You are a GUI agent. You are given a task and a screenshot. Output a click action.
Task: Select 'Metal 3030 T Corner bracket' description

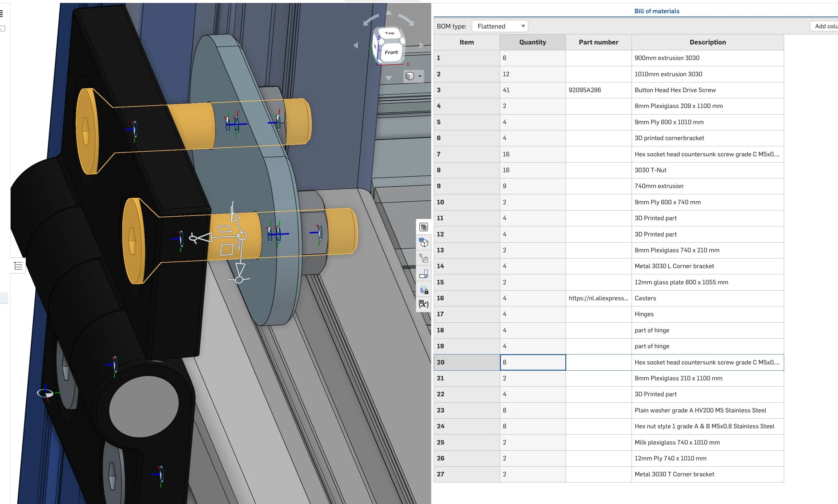[708, 474]
